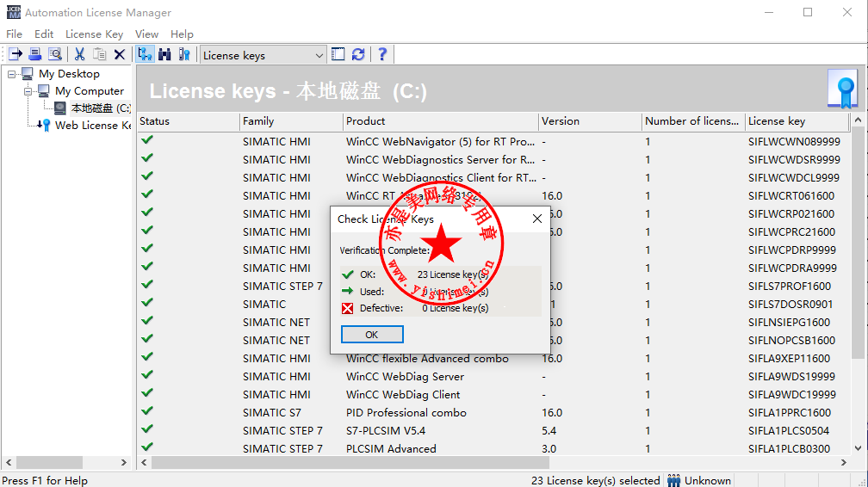The height and width of the screenshot is (487, 868).
Task: Select the PID Professional combo row
Action: [493, 413]
